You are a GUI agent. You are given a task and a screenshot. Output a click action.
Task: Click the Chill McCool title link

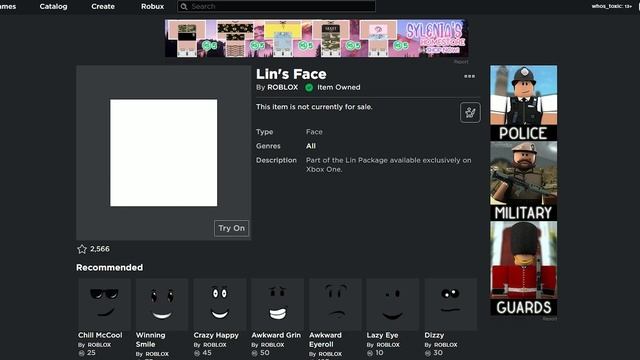100,335
